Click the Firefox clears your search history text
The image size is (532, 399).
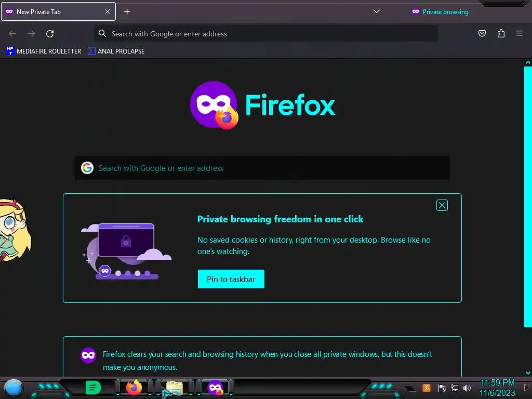coord(268,361)
